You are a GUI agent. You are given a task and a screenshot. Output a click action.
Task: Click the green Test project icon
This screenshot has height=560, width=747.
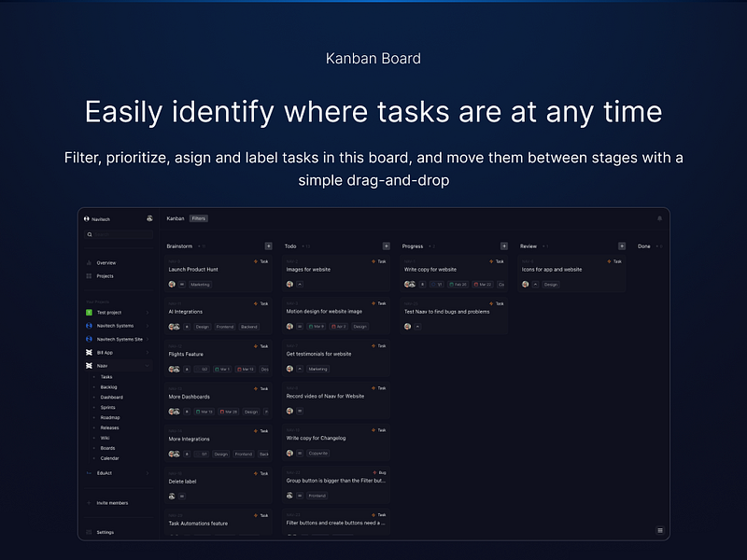(x=89, y=313)
